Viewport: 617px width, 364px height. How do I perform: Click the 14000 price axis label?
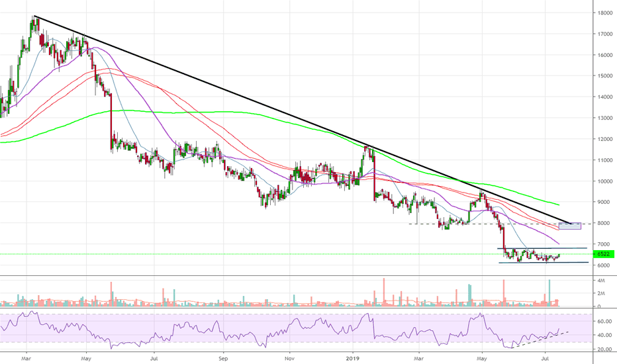click(x=605, y=97)
